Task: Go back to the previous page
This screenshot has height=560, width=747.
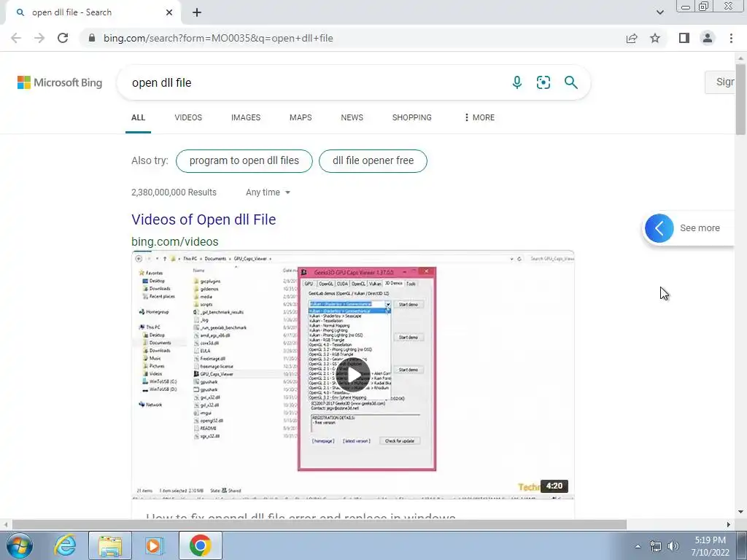Action: [16, 38]
